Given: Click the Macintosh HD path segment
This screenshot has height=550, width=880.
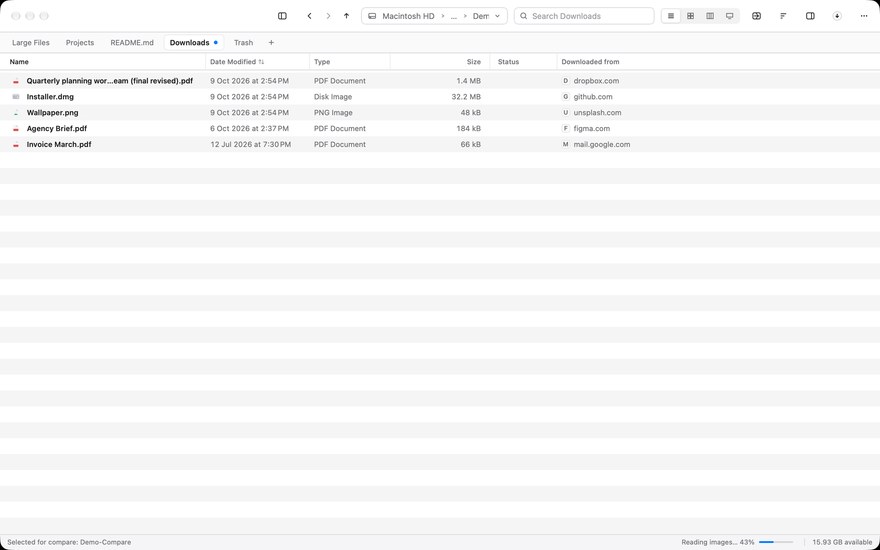Looking at the screenshot, I should [x=408, y=16].
